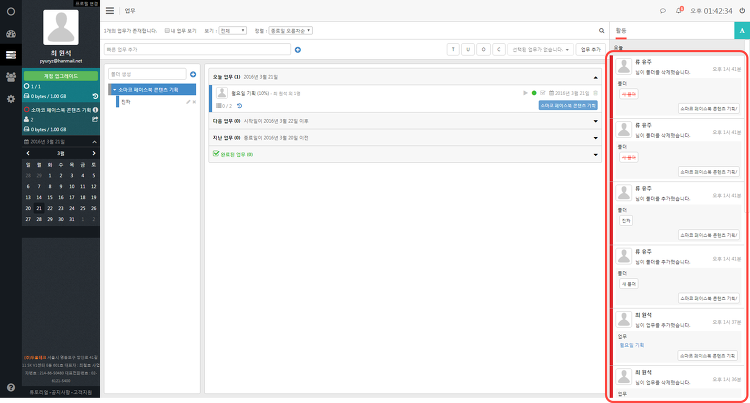
Task: Open the 보기 전체 filter dropdown
Action: click(x=232, y=31)
